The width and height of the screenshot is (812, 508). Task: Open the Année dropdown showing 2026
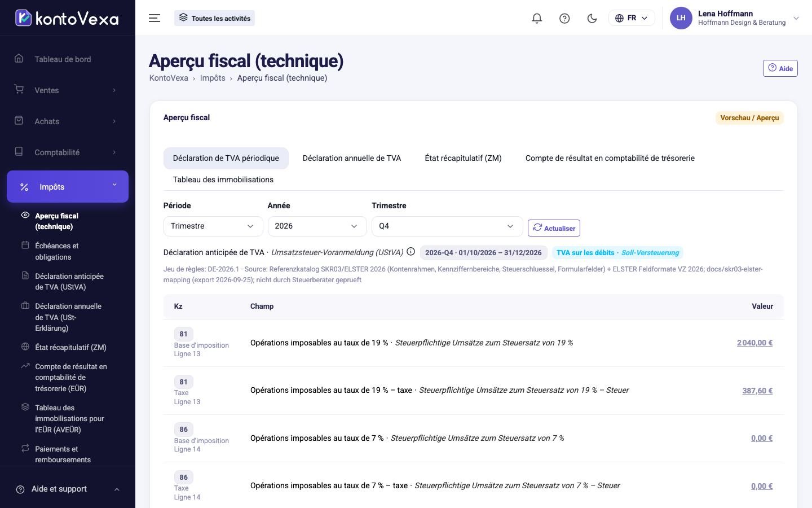317,226
